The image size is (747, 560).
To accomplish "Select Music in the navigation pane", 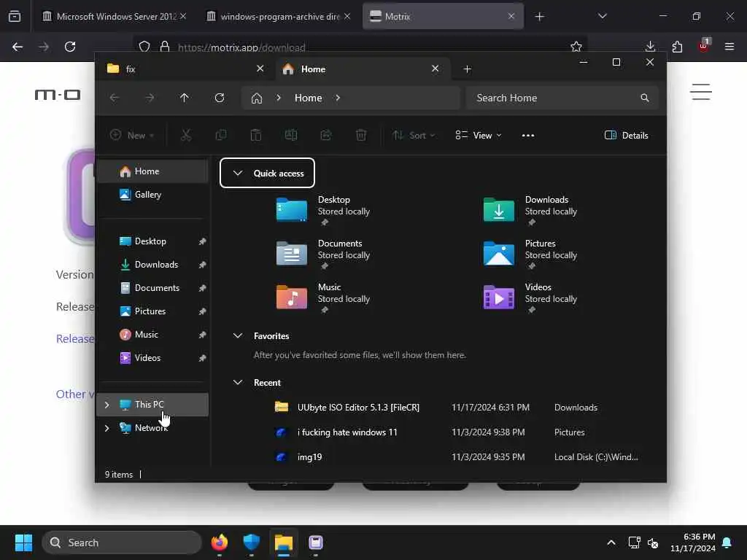I will [x=152, y=335].
